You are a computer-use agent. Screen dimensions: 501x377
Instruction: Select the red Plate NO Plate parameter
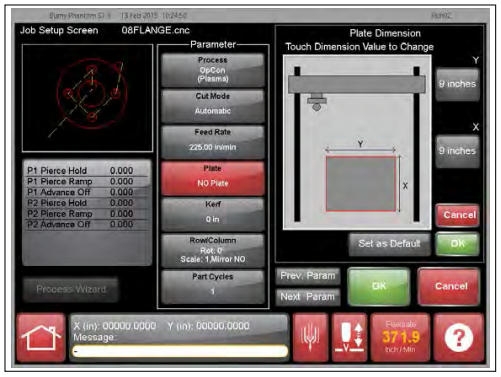[213, 178]
